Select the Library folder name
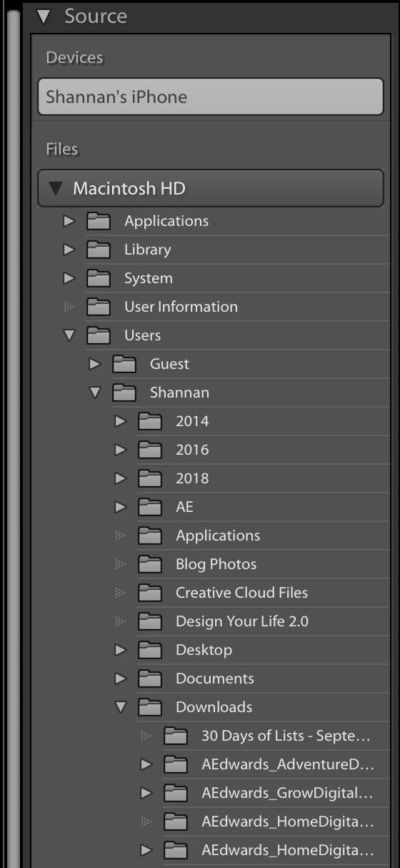 coord(148,250)
